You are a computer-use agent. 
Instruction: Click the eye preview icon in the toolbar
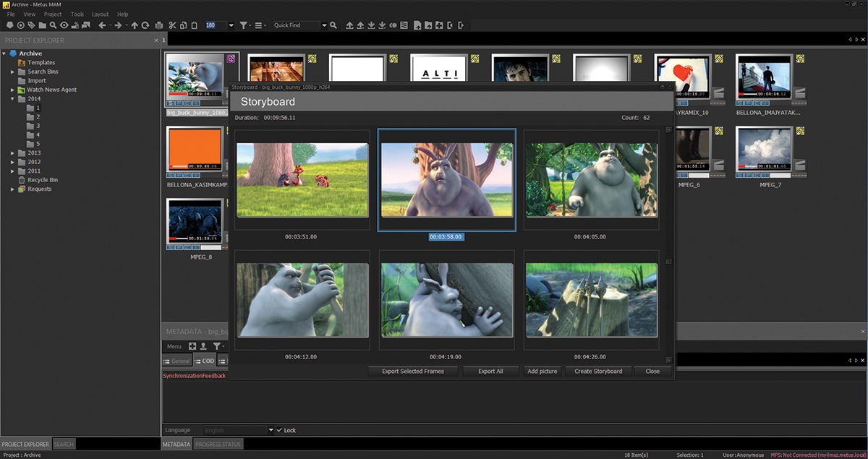[64, 25]
